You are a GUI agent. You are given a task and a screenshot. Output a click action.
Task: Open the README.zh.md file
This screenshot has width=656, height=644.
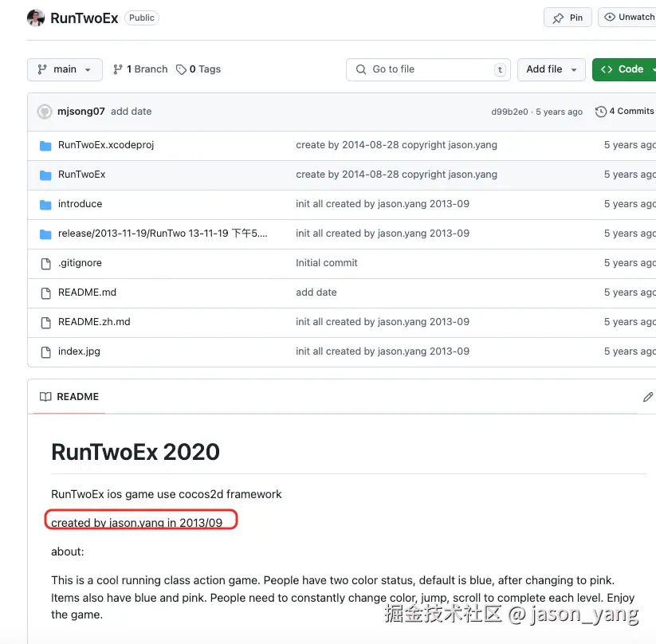pos(94,322)
